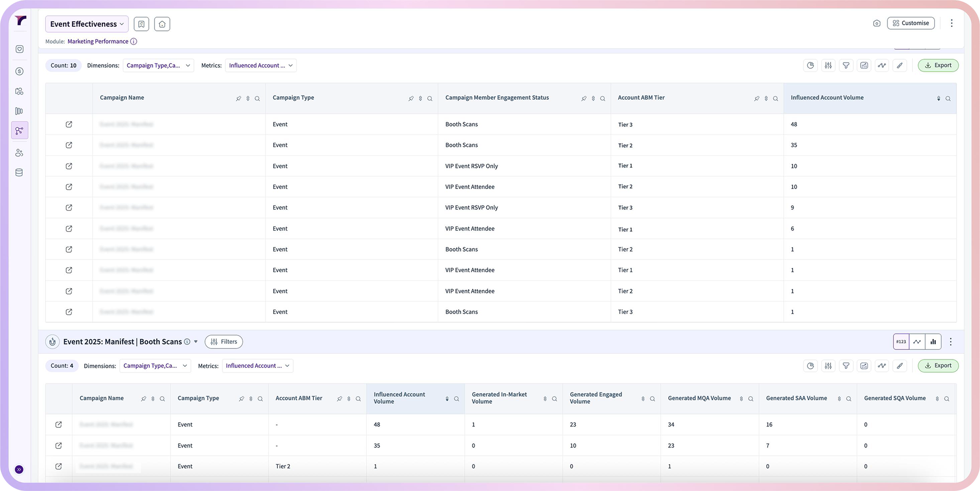Switch to the bar chart view toggle
The width and height of the screenshot is (980, 491).
933,342
